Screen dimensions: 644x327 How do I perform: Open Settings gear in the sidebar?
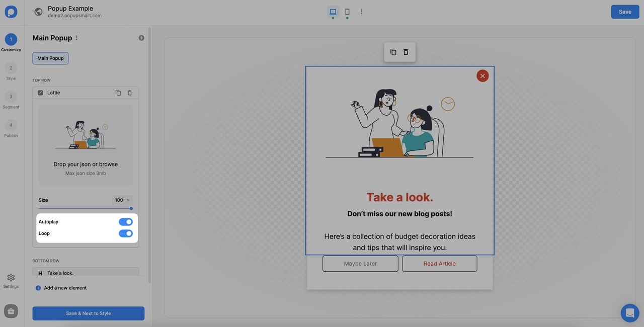tap(11, 278)
